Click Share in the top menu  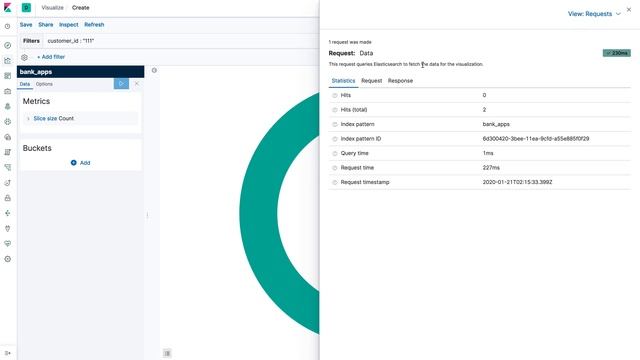(x=46, y=24)
